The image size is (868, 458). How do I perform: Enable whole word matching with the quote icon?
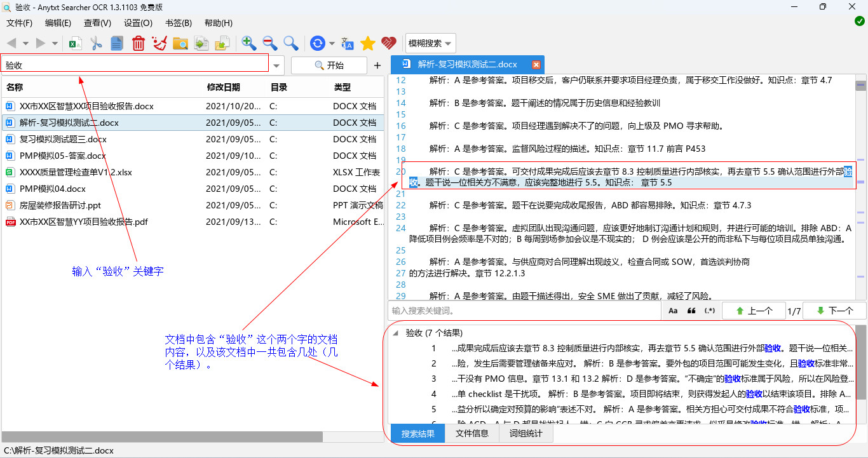691,310
